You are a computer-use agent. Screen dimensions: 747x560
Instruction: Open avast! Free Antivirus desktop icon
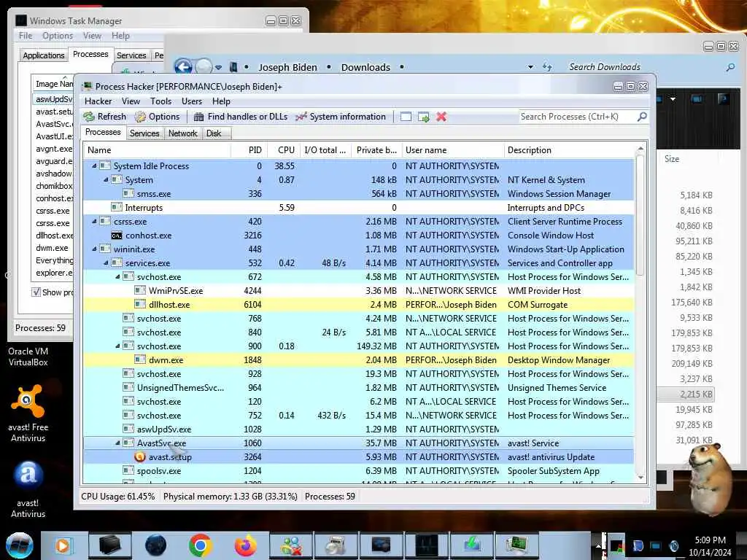[28, 413]
